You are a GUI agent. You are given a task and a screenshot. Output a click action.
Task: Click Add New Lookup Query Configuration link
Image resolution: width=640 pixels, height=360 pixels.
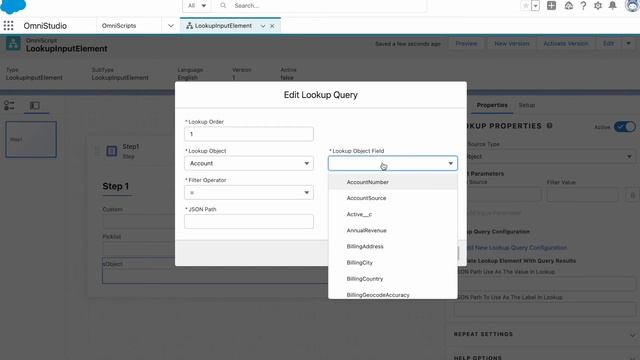click(517, 248)
